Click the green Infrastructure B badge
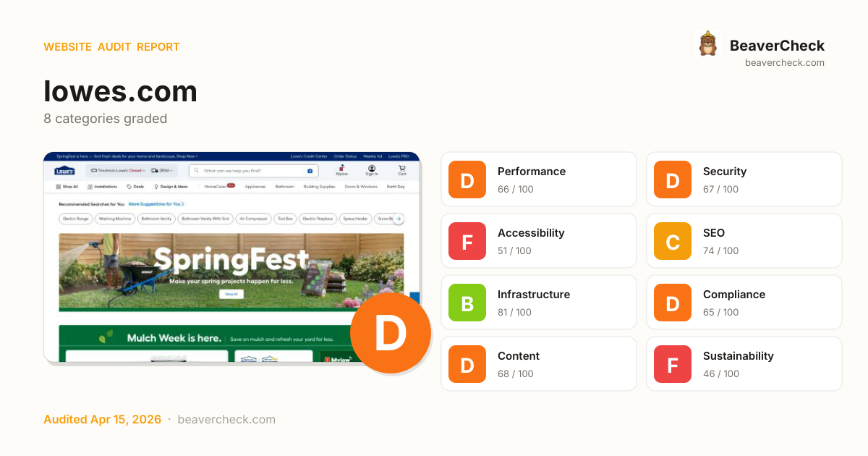 tap(467, 303)
